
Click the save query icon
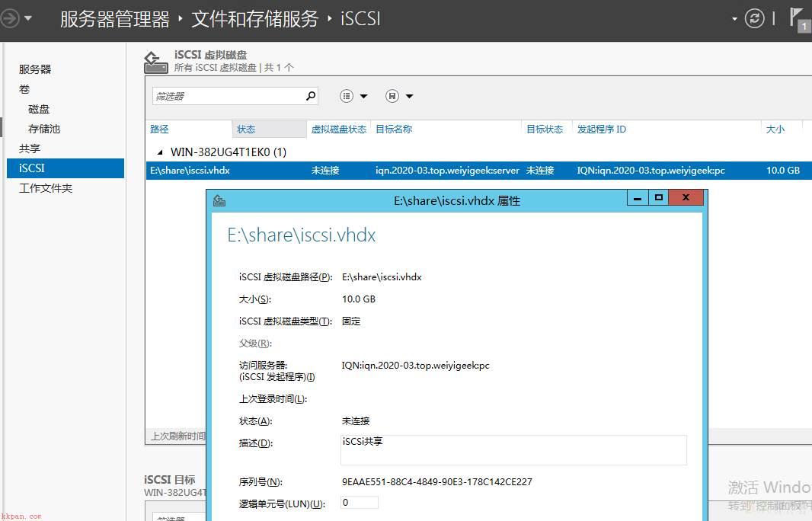coord(392,96)
